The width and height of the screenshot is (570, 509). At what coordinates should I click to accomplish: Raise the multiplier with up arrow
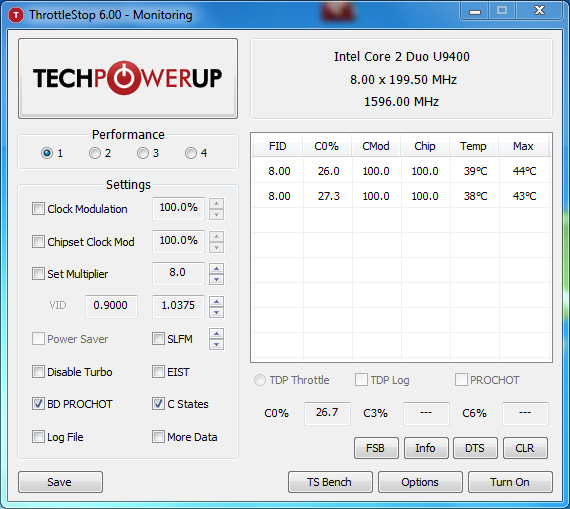(217, 269)
